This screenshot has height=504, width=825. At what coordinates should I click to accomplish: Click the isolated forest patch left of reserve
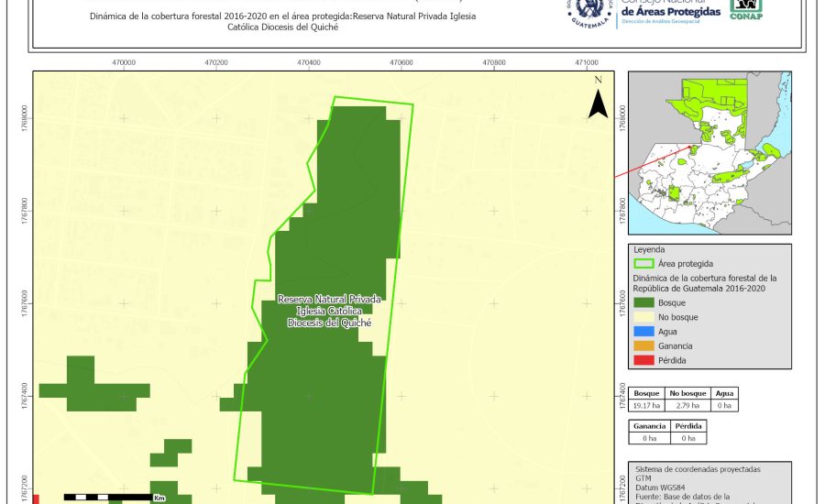(93, 385)
